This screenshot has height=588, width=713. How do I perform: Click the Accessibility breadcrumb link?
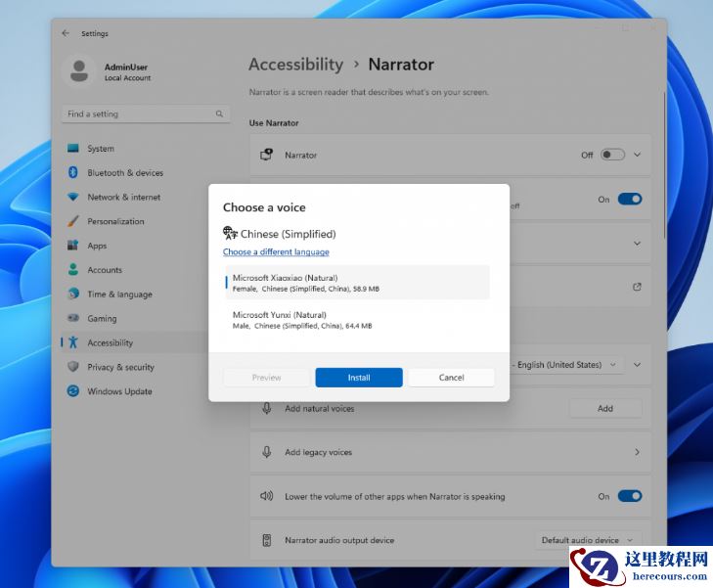coord(296,65)
